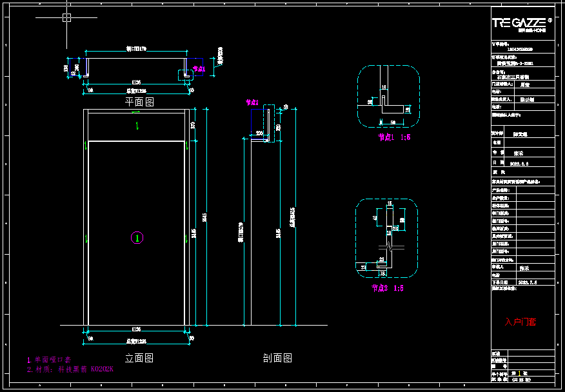
Task: Click the 2023.7.6 order date value
Action: pos(528,282)
